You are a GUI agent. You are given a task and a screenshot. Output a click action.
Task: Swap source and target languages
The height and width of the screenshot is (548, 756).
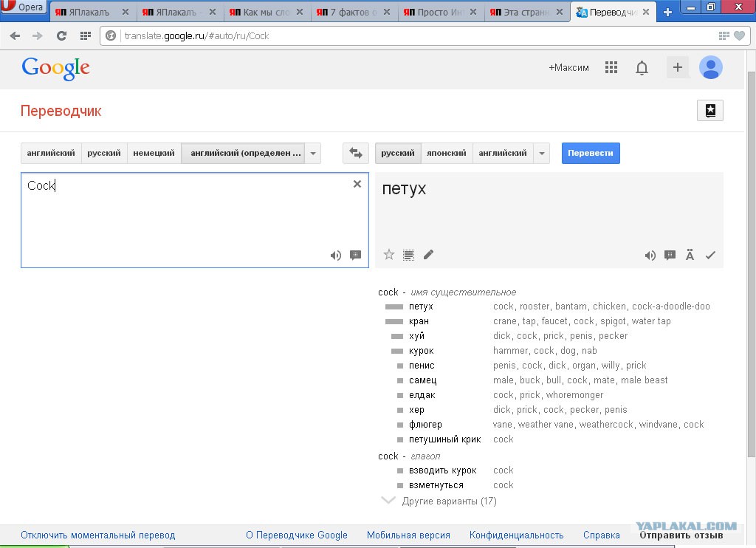pyautogui.click(x=356, y=154)
